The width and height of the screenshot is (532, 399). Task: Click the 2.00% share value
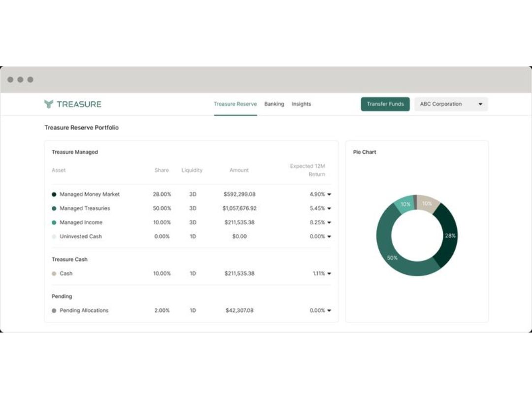coord(162,310)
